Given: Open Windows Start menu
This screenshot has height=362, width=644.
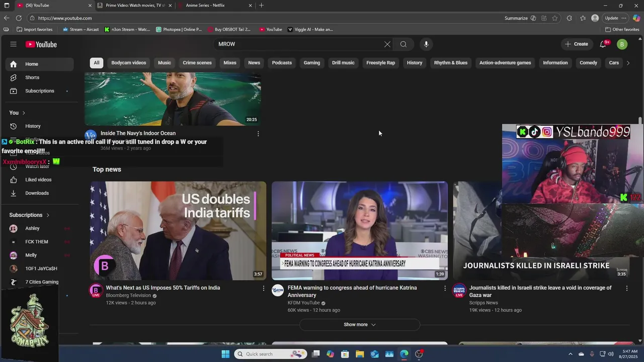Looking at the screenshot, I should click(225, 354).
